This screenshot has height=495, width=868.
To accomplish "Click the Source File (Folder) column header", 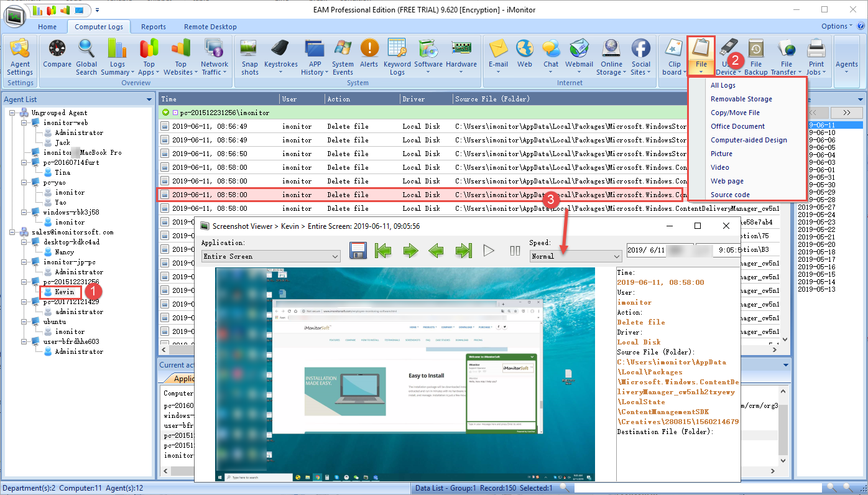I will 491,99.
